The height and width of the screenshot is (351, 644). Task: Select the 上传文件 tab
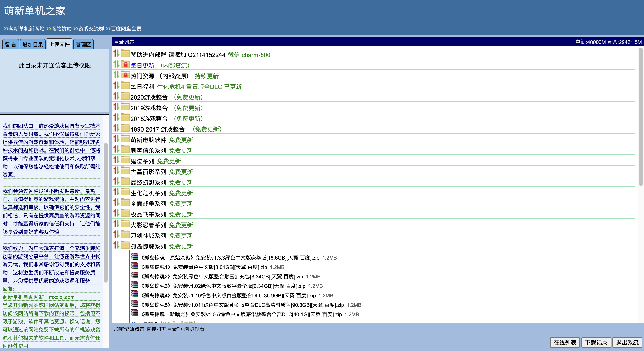tap(59, 44)
